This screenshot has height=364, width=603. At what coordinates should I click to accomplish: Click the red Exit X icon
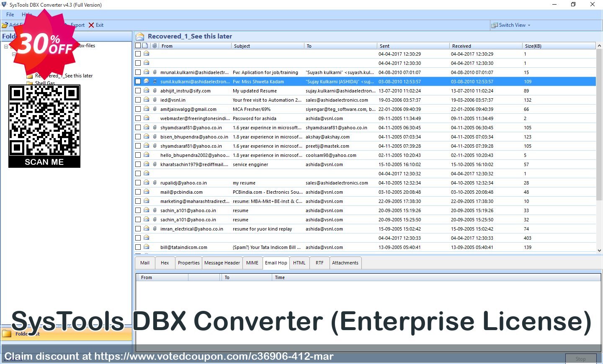point(91,25)
